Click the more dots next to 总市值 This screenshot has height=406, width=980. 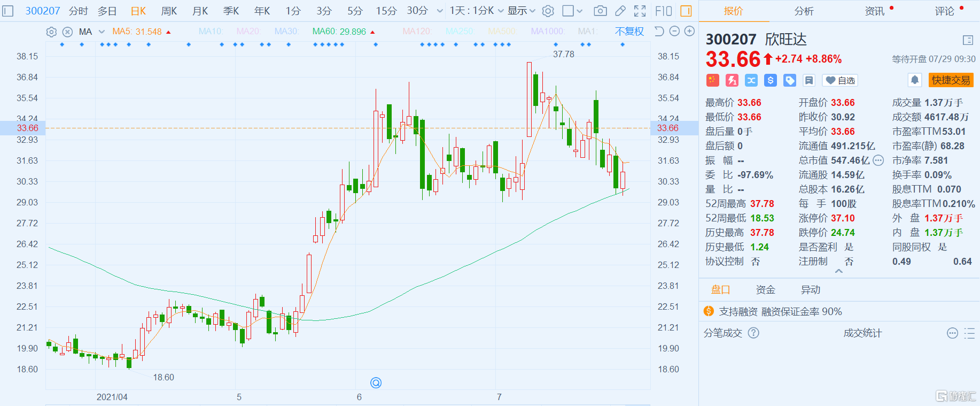click(878, 160)
